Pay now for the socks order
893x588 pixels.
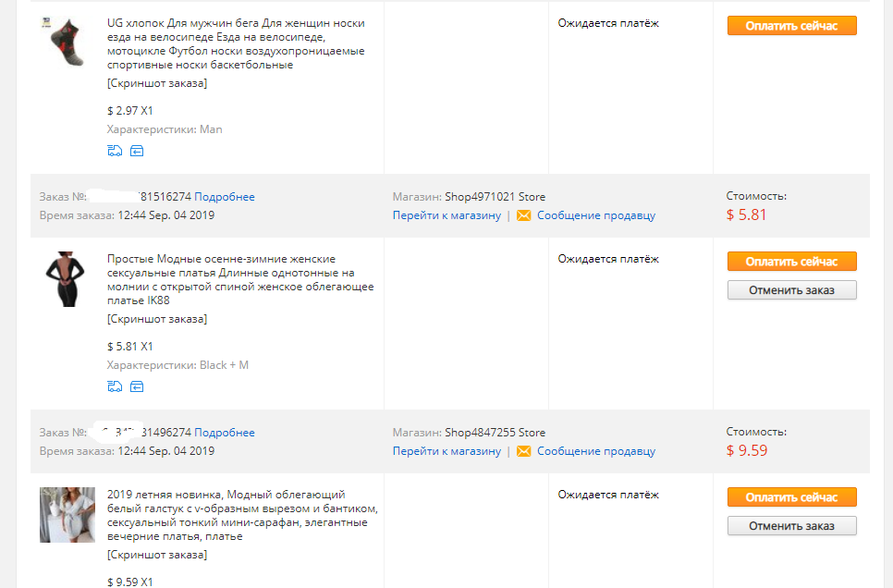pos(791,26)
